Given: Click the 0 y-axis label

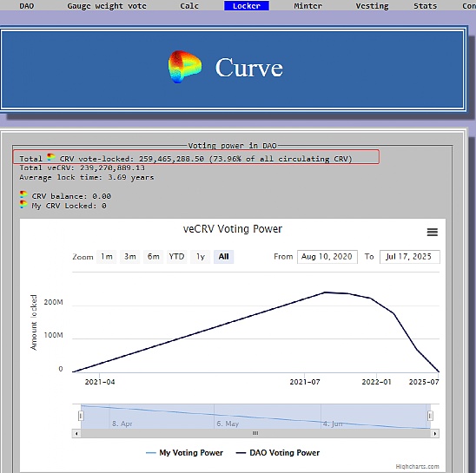Looking at the screenshot, I should click(x=61, y=369).
